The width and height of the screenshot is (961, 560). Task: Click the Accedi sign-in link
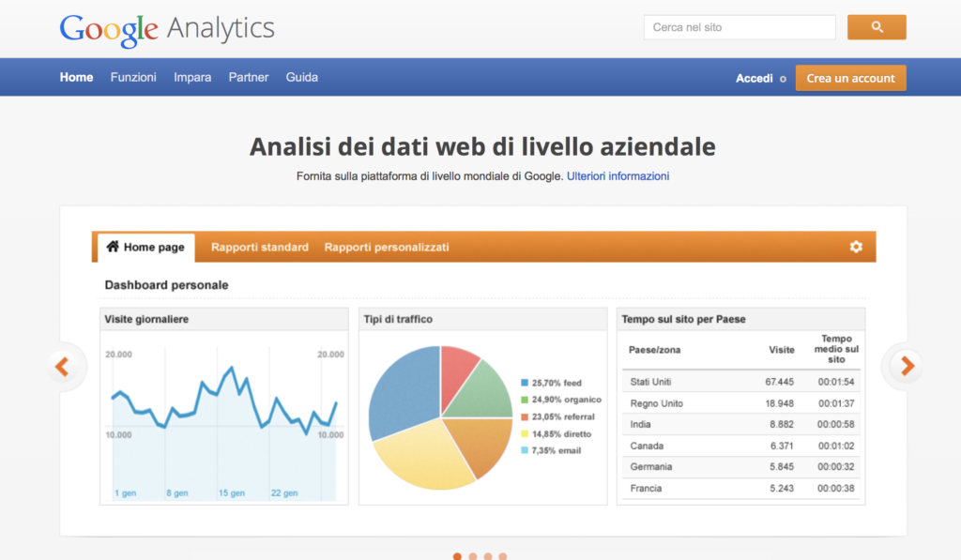(x=754, y=79)
